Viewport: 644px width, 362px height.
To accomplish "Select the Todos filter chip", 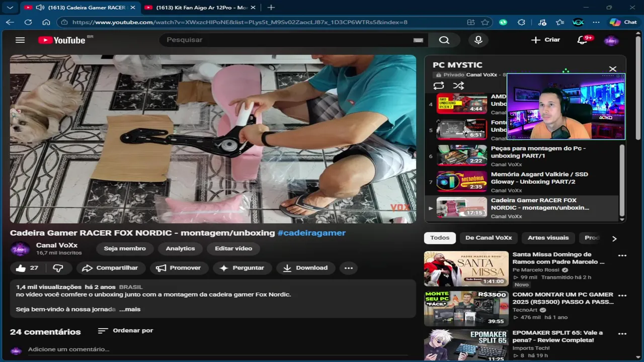I will pyautogui.click(x=440, y=238).
